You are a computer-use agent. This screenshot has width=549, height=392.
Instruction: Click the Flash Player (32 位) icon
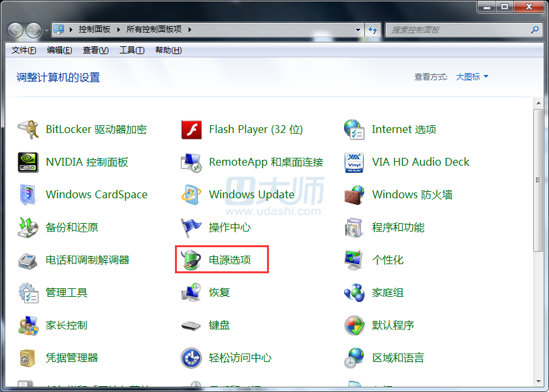point(191,129)
